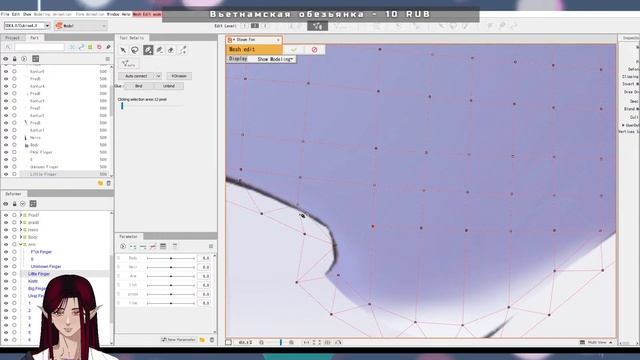Confirm mesh edit with the green checkmark
Screen dimensions: 640x360
[294, 49]
